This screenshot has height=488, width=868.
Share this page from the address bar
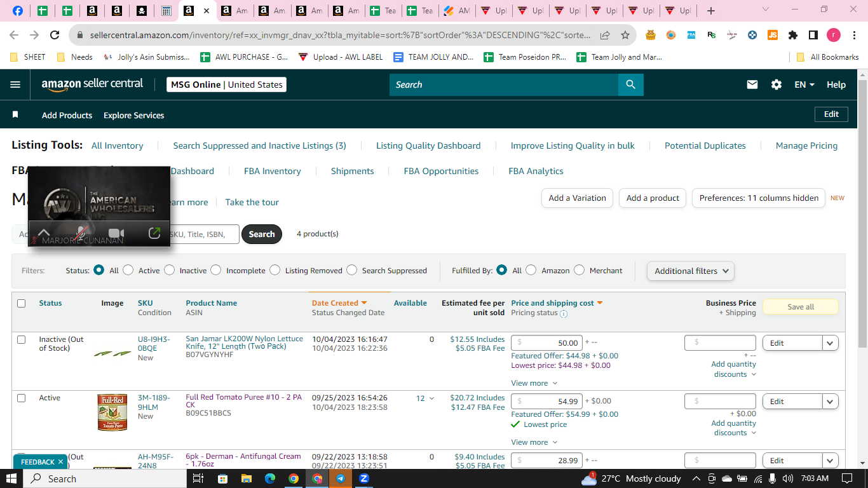(605, 35)
